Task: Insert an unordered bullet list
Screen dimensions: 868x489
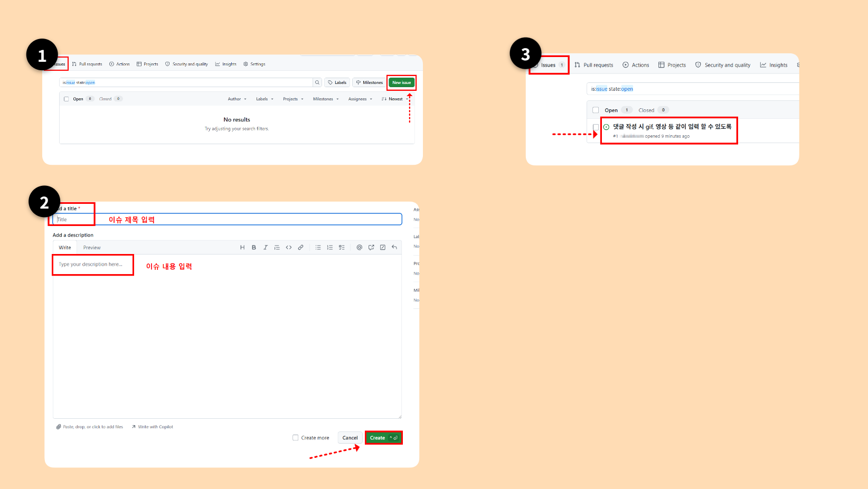Action: pos(318,247)
